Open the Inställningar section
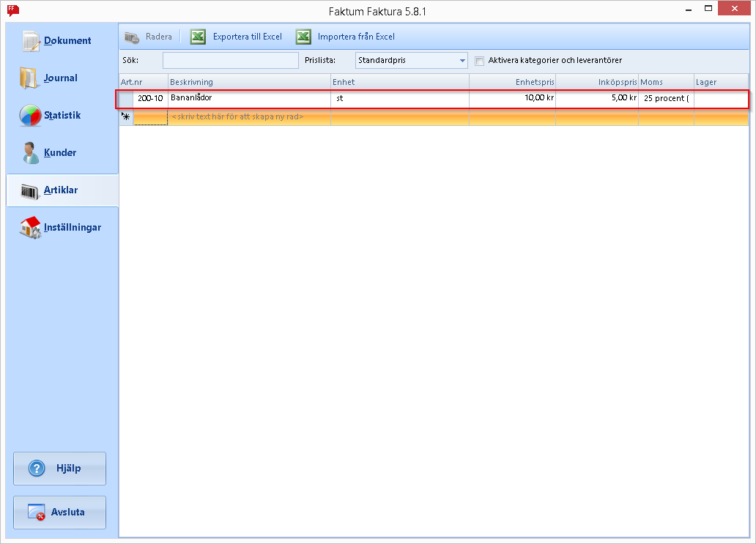 point(63,228)
